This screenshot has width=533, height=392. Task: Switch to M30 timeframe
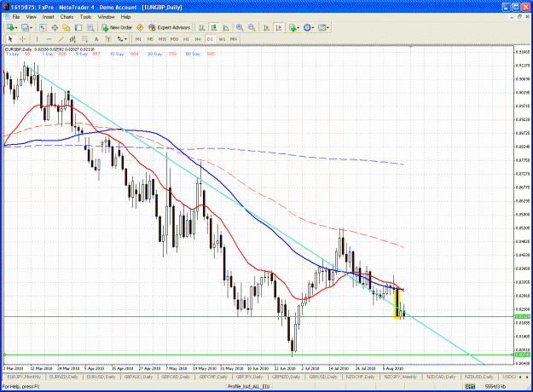174,39
